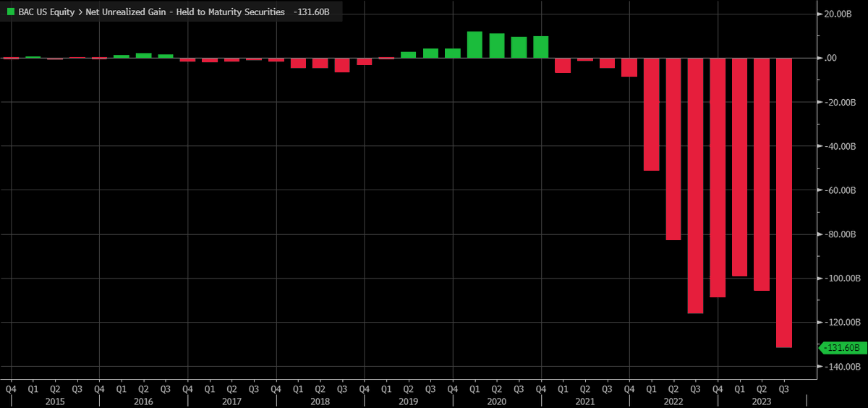The height and width of the screenshot is (408, 868).
Task: Click the green Q4 2020 bar
Action: tap(541, 47)
